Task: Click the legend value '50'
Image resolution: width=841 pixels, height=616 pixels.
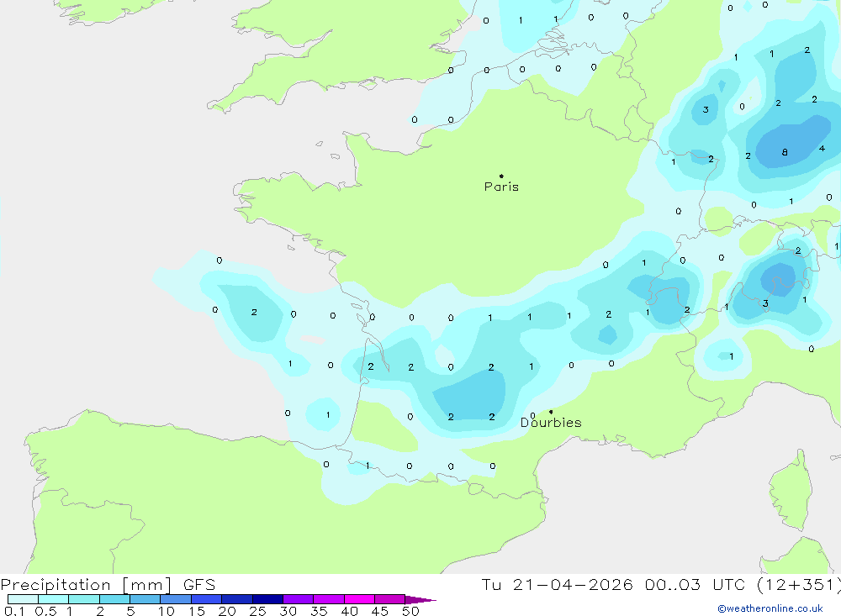Action: [410, 611]
